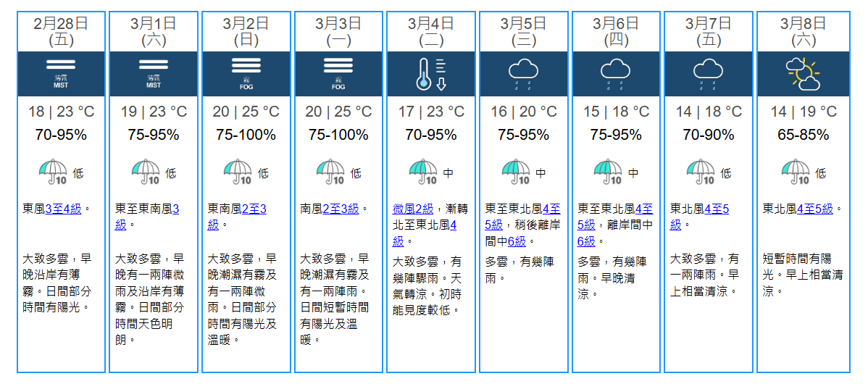Click the 3級 wind link for 3月1日
Image resolution: width=868 pixels, height=384 pixels.
pyautogui.click(x=174, y=209)
